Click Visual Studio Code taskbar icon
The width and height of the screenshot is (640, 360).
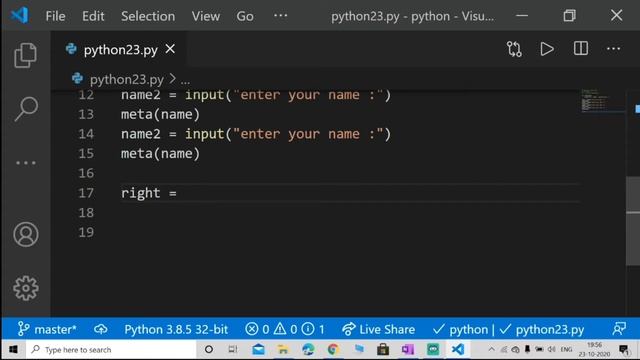click(458, 349)
